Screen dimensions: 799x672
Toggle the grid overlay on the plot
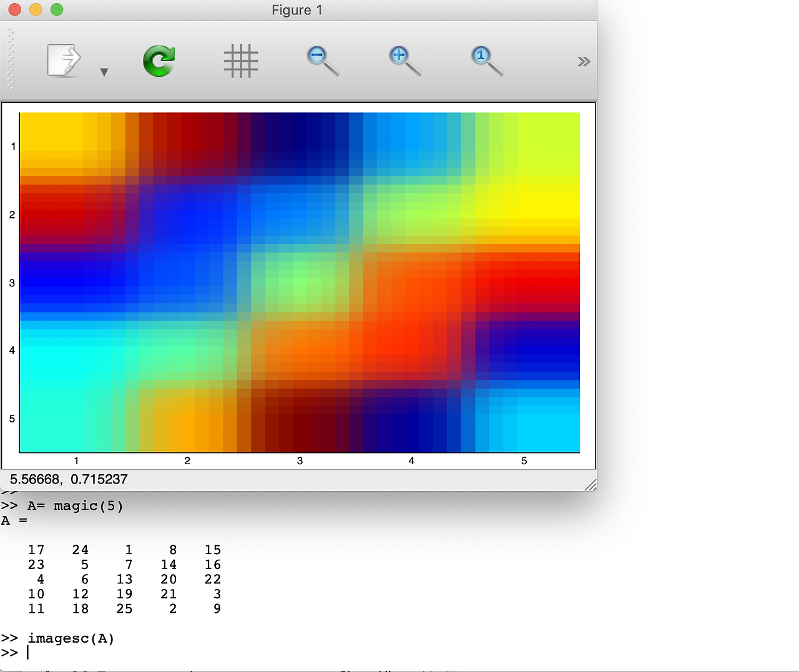[x=241, y=61]
